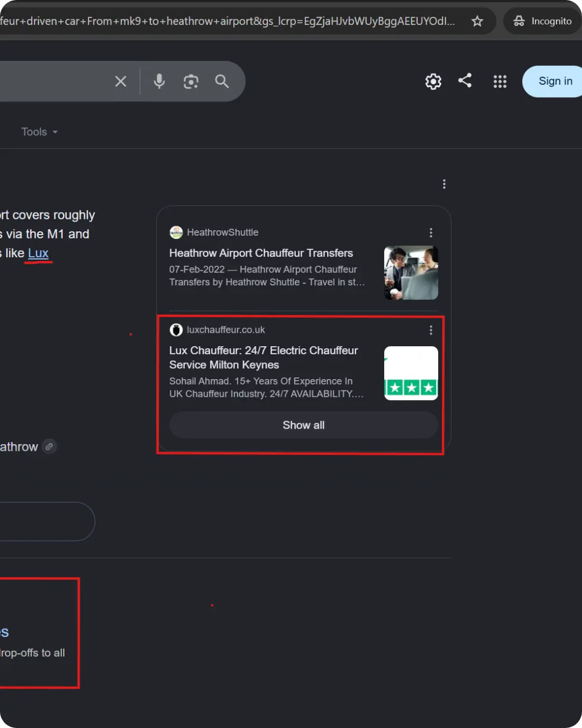582x728 pixels.
Task: Click the HeathrowShuttle site favicon
Action: 176,232
